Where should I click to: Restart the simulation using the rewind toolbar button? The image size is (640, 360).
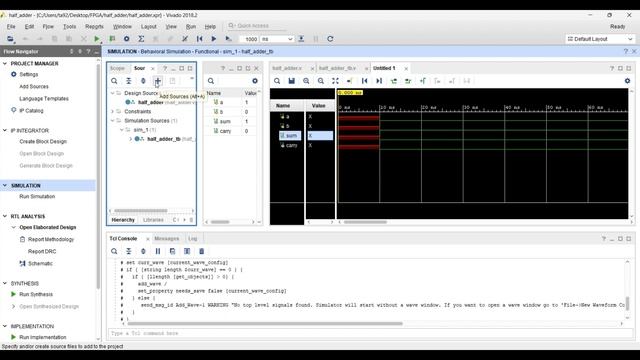(200, 39)
